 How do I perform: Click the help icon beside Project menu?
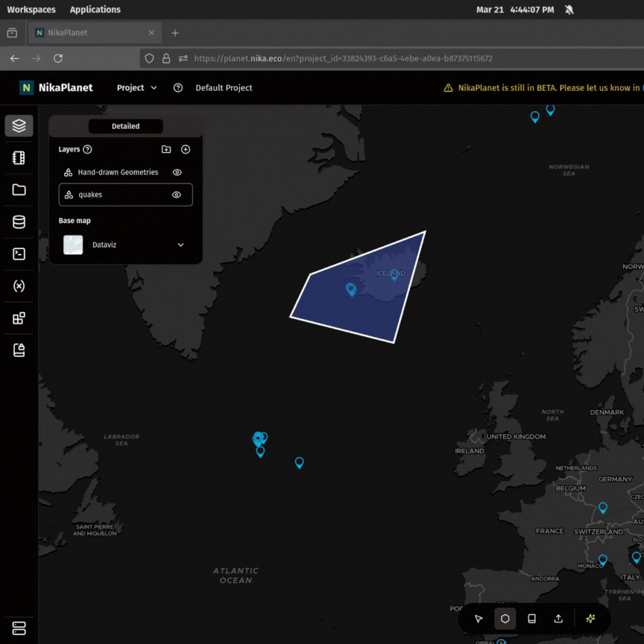pyautogui.click(x=178, y=88)
